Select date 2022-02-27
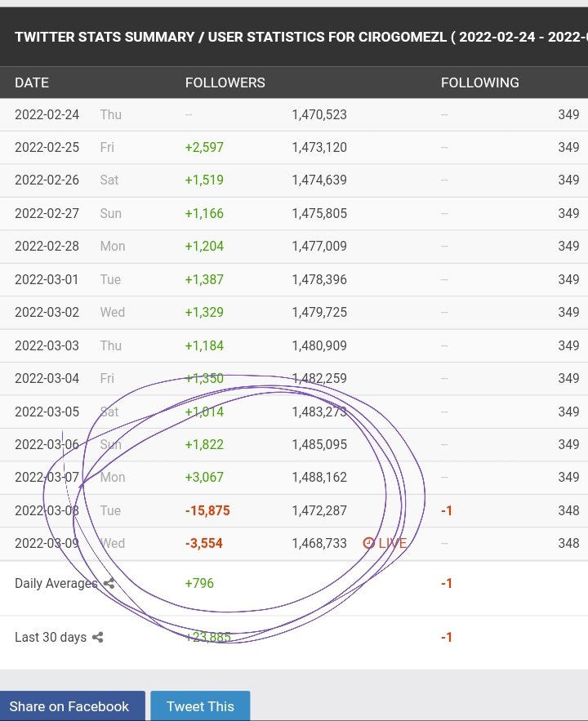588x721 pixels. 47,213
